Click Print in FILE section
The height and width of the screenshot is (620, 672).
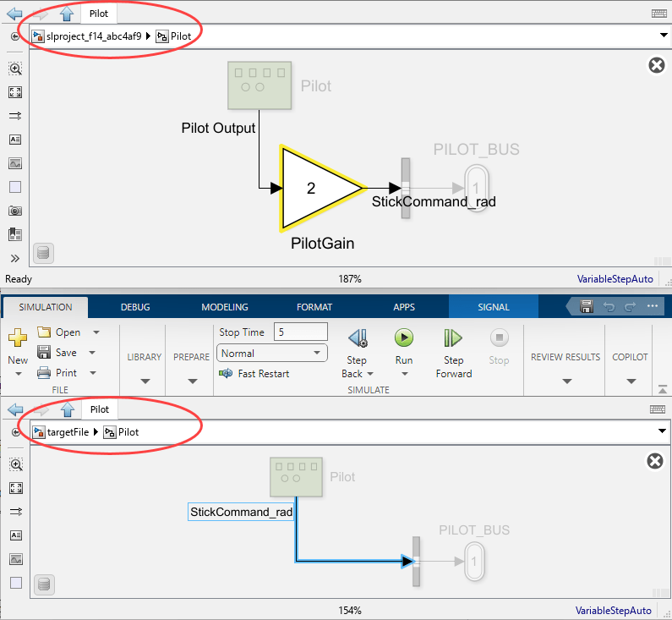pos(57,373)
